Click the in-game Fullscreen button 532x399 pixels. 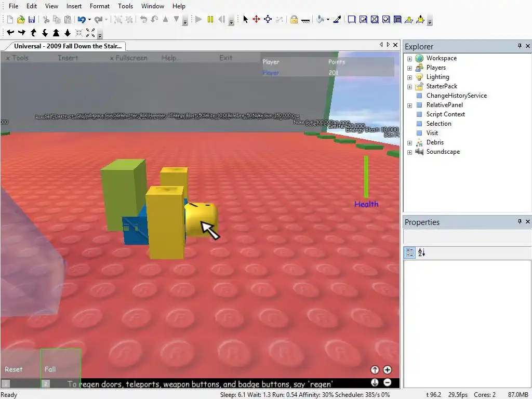point(129,58)
